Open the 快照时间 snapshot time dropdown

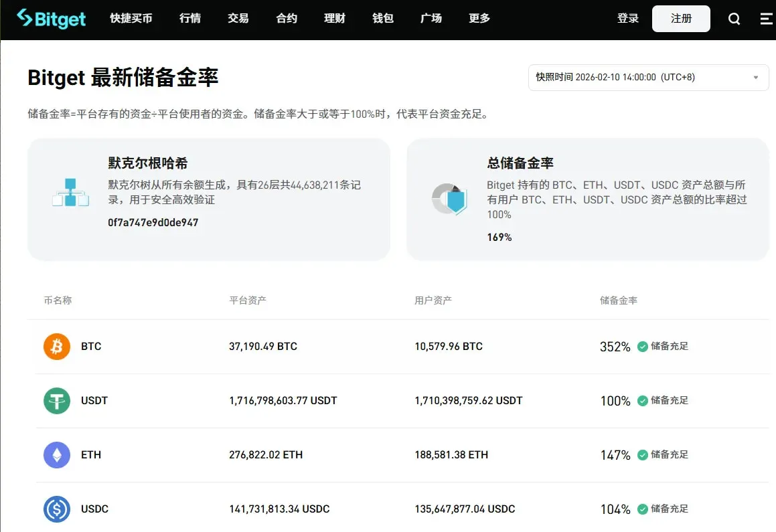point(647,78)
